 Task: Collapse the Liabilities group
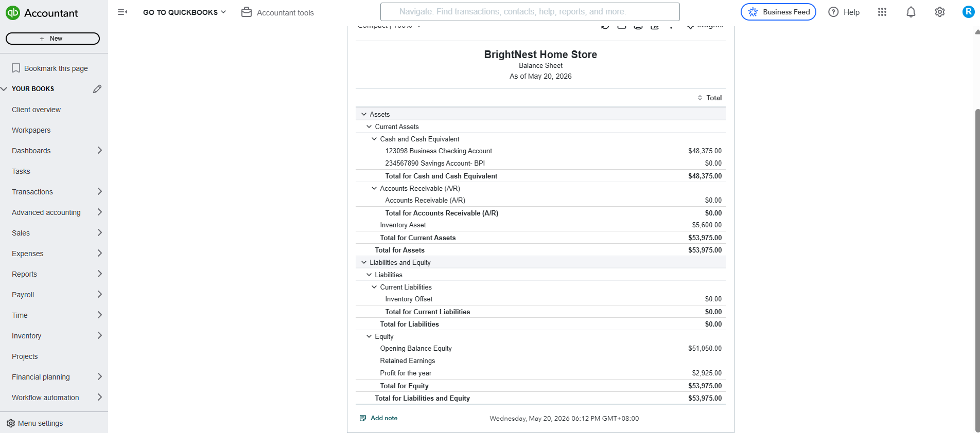pos(369,275)
